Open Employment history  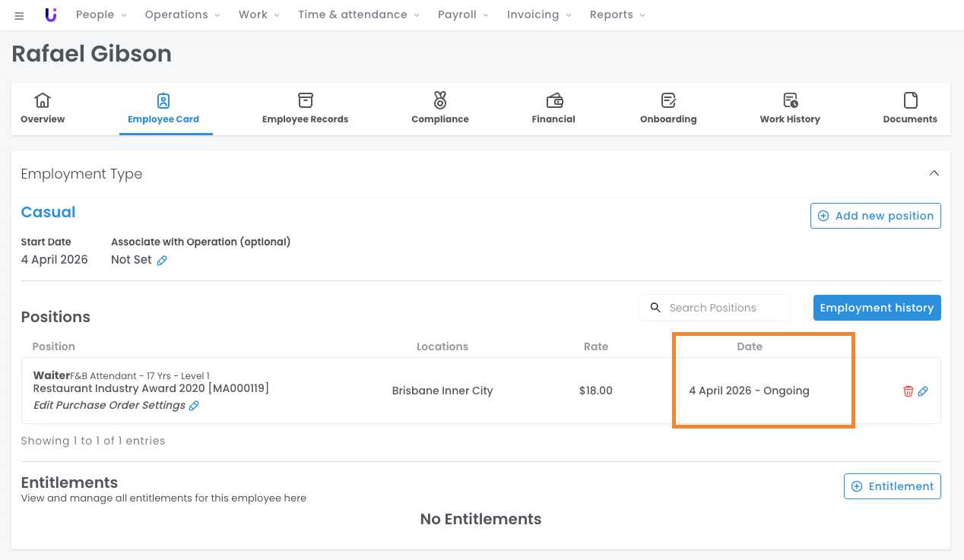pos(877,308)
